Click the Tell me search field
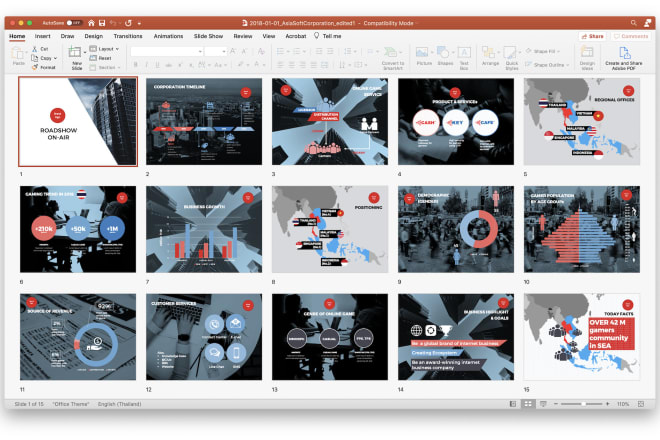This screenshot has width=660, height=440. [327, 36]
